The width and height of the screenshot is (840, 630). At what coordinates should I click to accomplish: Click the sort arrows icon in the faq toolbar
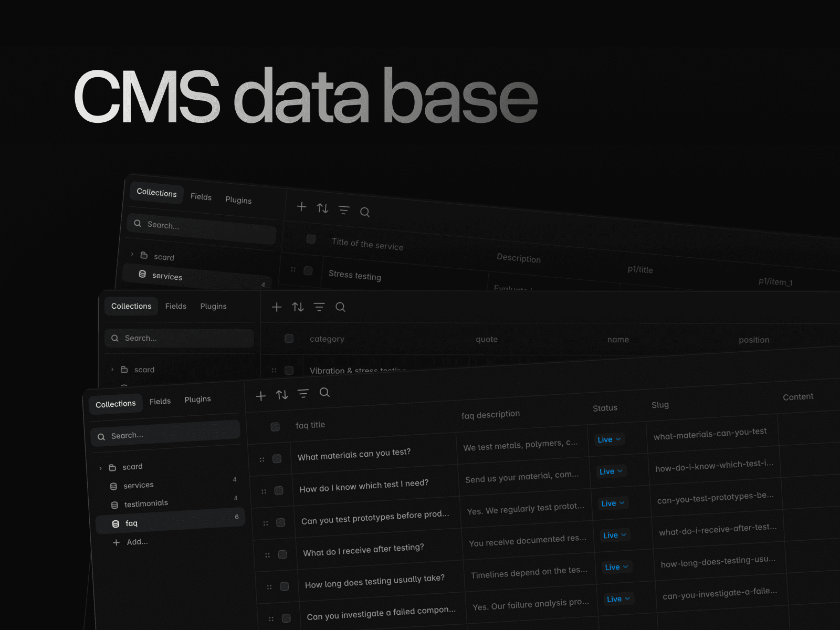282,395
